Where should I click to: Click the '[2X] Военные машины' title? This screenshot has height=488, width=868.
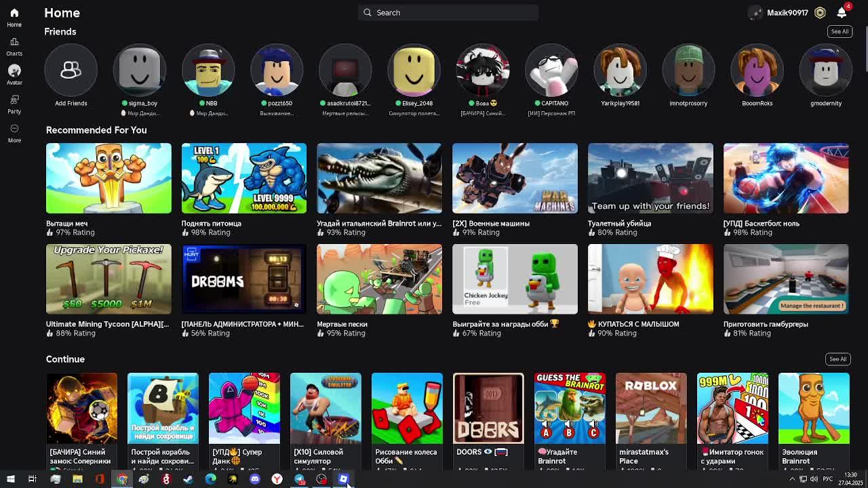[491, 223]
